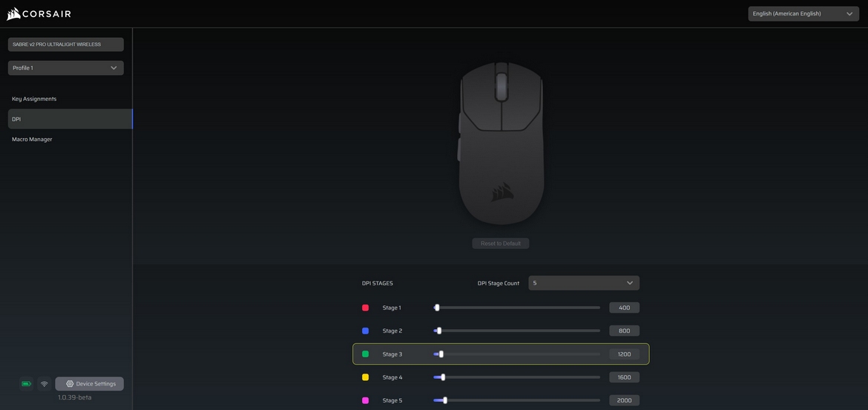
Task: Click the Stage 5 DPI value field
Action: 624,400
